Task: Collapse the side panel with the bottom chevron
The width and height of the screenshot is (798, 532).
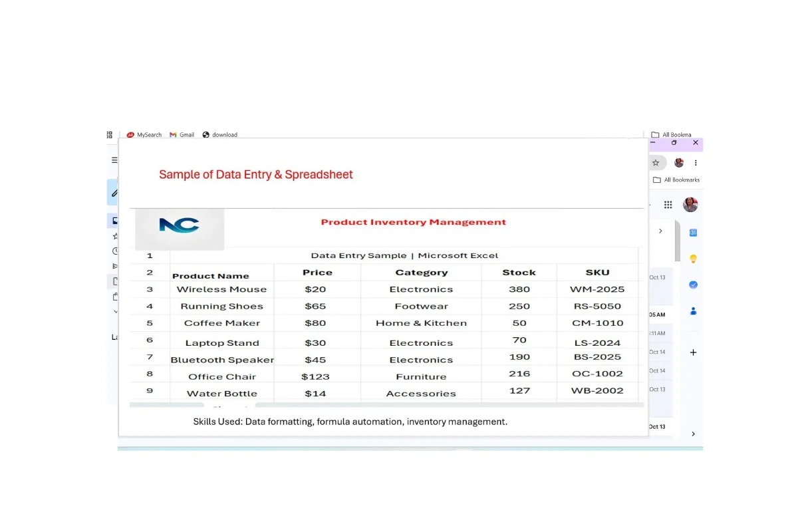Action: [693, 434]
